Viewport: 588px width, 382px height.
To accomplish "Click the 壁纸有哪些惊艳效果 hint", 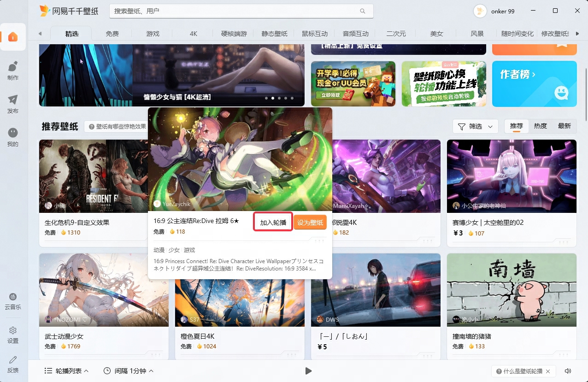I will (x=118, y=126).
